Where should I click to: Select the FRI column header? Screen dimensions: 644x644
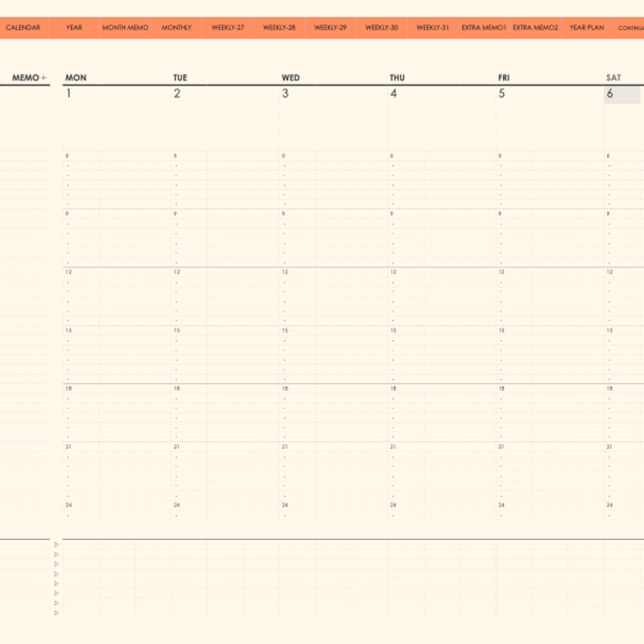point(504,78)
